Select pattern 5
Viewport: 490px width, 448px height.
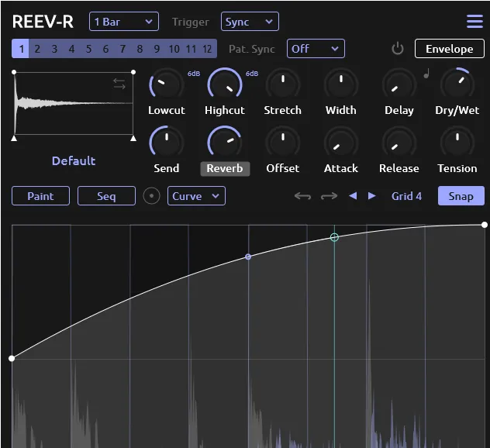click(88, 49)
